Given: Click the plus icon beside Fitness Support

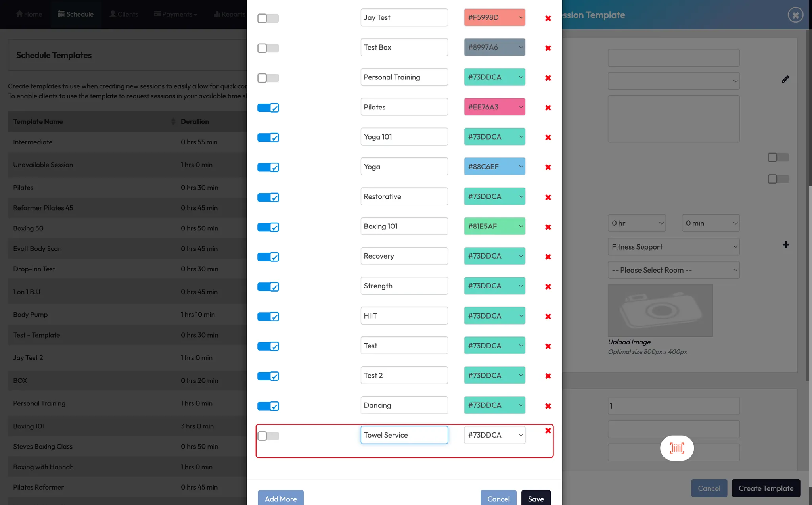Looking at the screenshot, I should click(785, 245).
